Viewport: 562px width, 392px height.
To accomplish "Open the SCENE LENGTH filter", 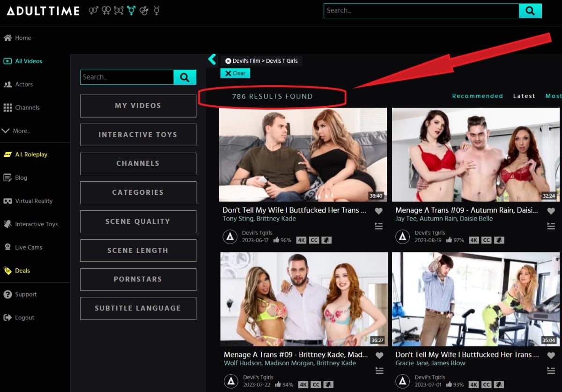I will coord(138,251).
